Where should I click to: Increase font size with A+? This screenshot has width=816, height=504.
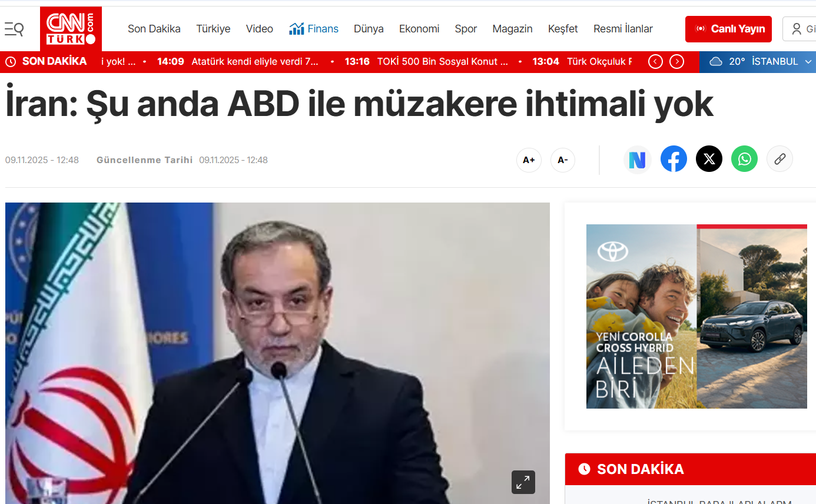529,160
